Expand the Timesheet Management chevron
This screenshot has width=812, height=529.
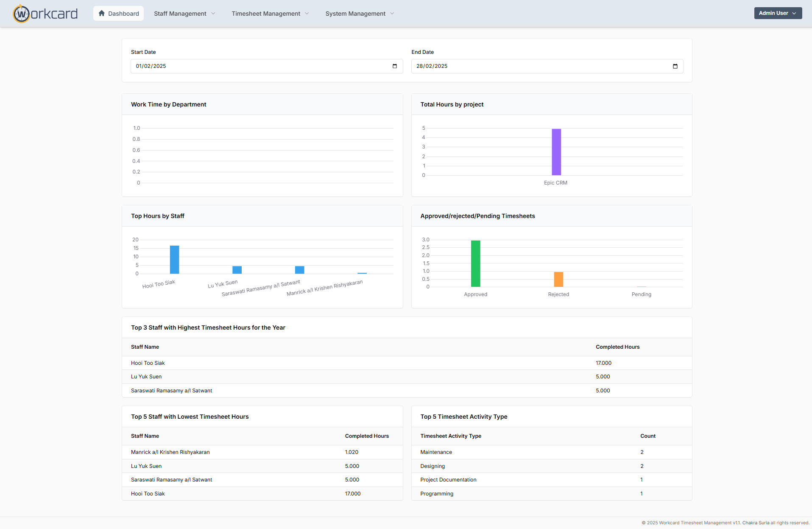(307, 14)
